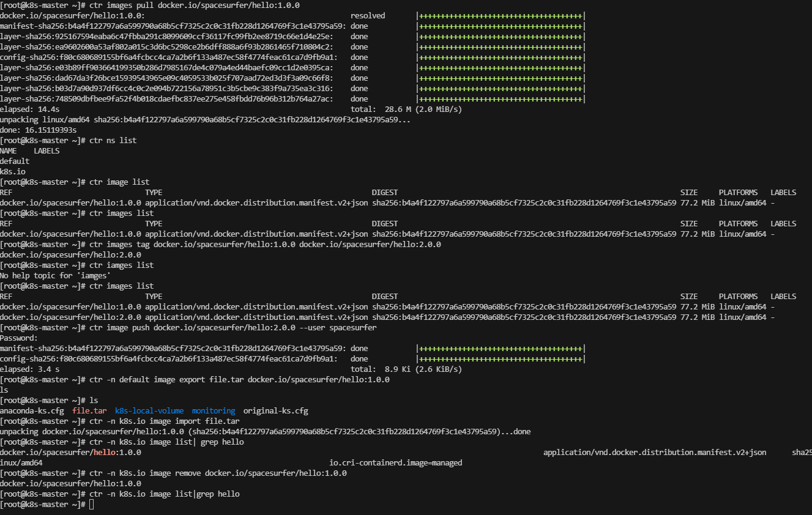
Task: Select the io.cri-containerd.image=managed label text
Action: 395,463
